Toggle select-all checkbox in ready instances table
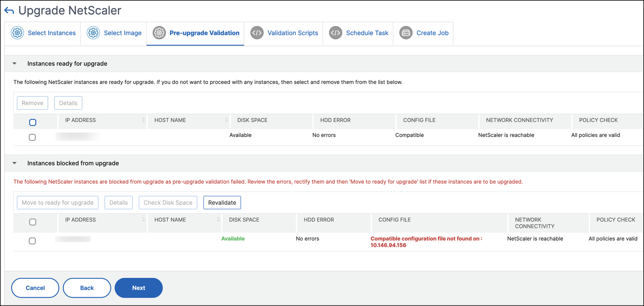Screen dimensions: 644x306 [33, 122]
